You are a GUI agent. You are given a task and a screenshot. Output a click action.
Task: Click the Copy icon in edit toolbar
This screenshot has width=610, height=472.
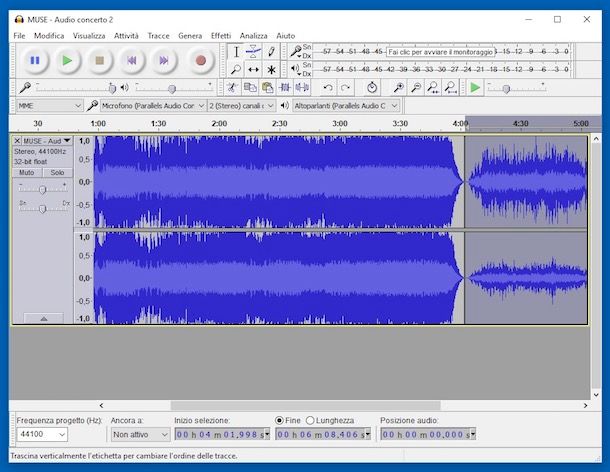click(250, 88)
